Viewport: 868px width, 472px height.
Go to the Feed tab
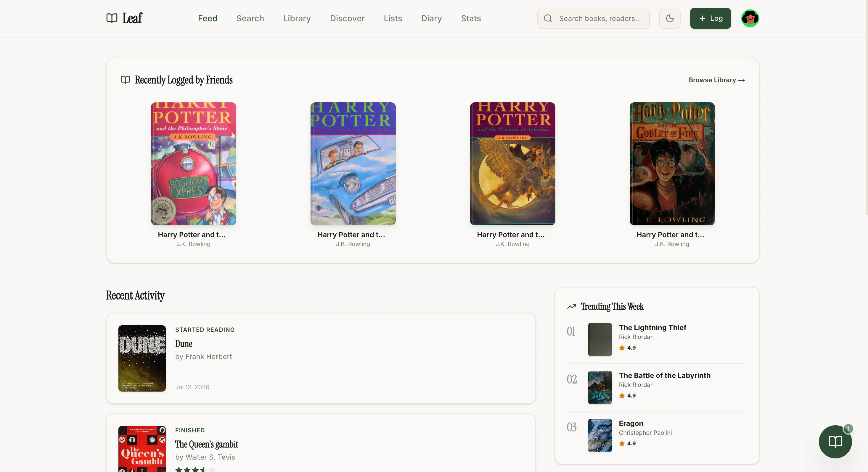(208, 18)
